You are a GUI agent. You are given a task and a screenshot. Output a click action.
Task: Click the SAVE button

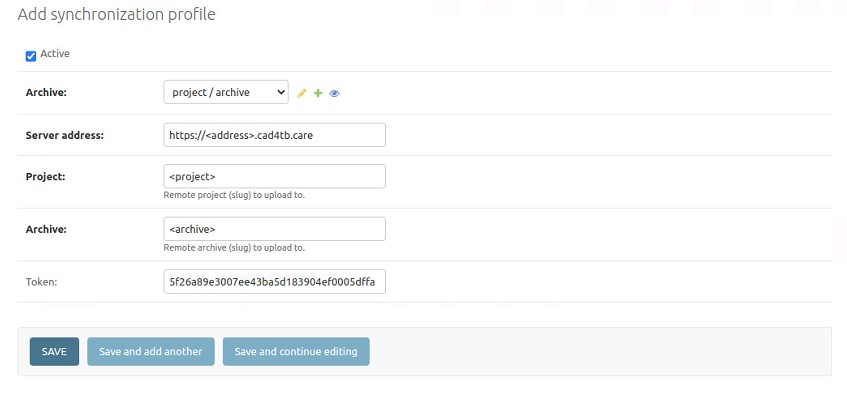tap(55, 352)
